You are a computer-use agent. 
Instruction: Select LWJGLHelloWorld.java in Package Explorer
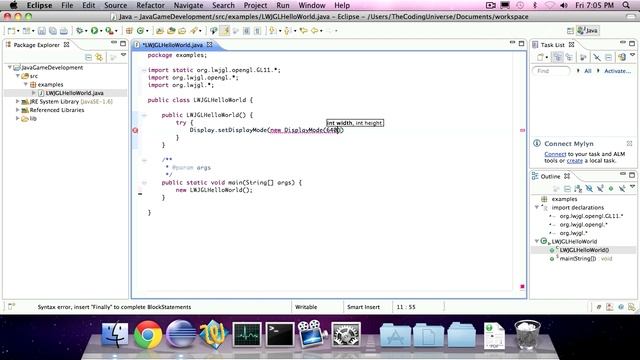pos(74,93)
